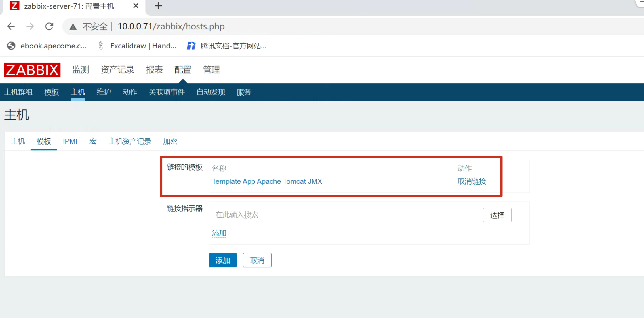644x318 pixels.
Task: Open the 监测 top menu
Action: point(81,70)
